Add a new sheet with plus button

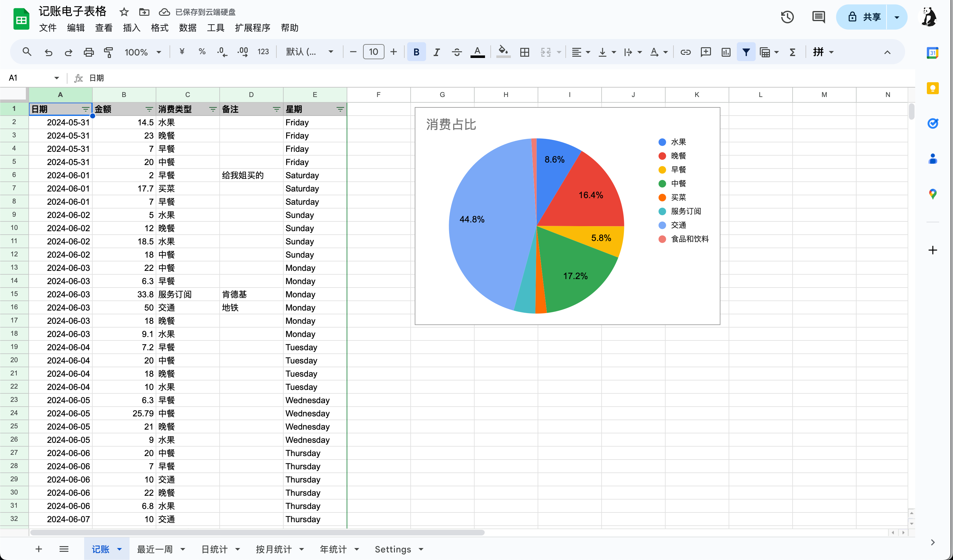pos(38,549)
